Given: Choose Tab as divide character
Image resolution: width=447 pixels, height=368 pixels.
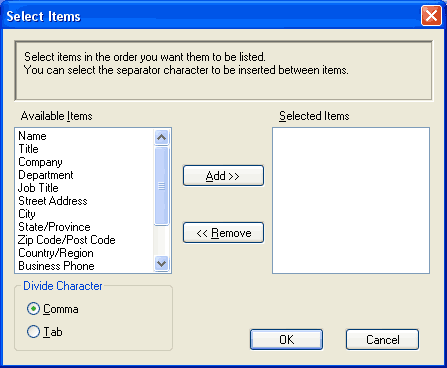Looking at the screenshot, I should pyautogui.click(x=33, y=332).
